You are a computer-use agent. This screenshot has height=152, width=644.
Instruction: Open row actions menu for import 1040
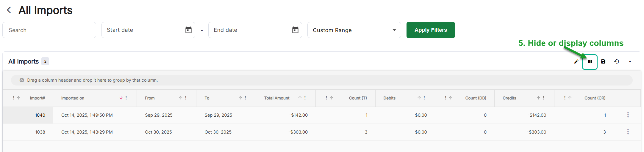pos(628,115)
